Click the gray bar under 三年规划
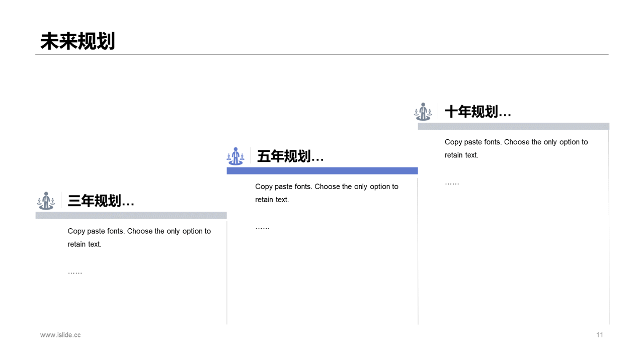The width and height of the screenshot is (644, 362). [131, 215]
